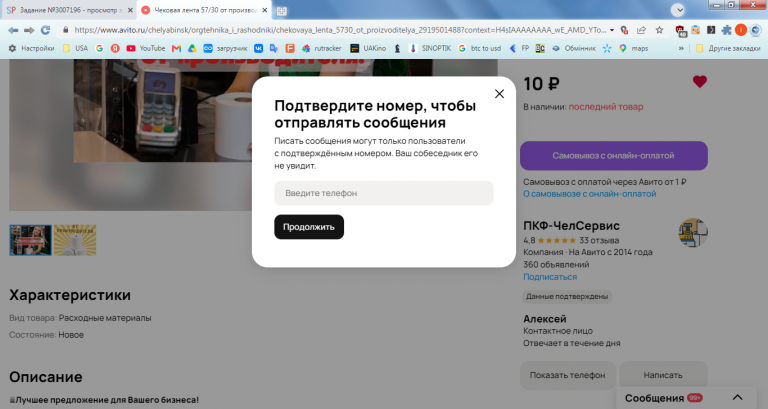Close the 'Чековая лента 57/30' tab
The image size is (768, 409).
click(x=264, y=10)
